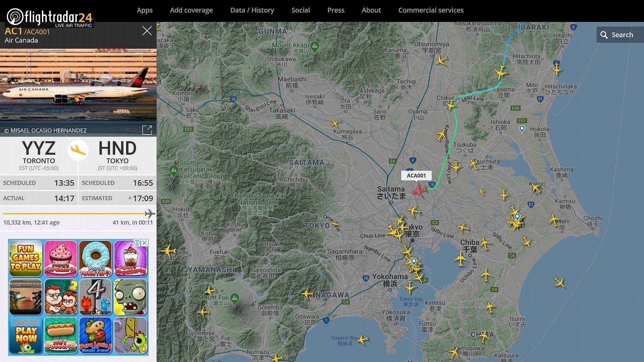Close the AC1 flight details panel
Screen dimensions: 644x362
(x=147, y=31)
